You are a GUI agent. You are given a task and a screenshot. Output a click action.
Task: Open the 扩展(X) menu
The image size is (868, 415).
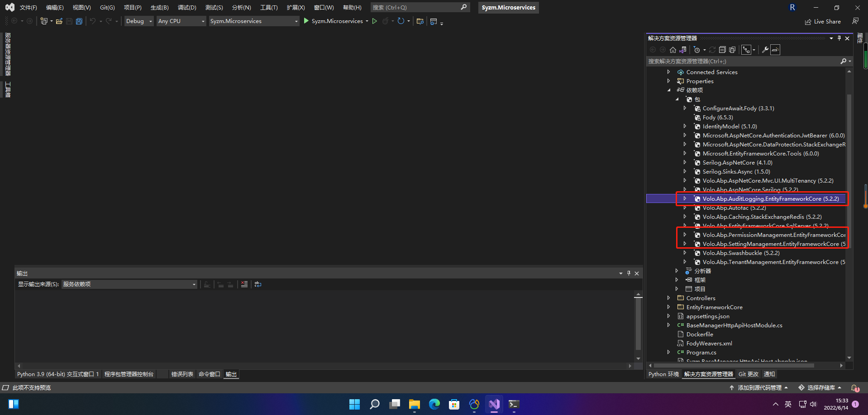pos(296,8)
